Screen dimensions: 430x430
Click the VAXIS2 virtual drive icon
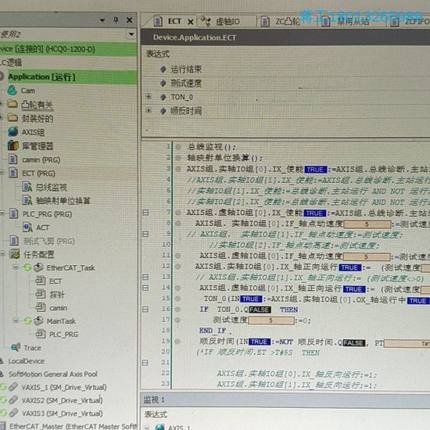coord(13,400)
